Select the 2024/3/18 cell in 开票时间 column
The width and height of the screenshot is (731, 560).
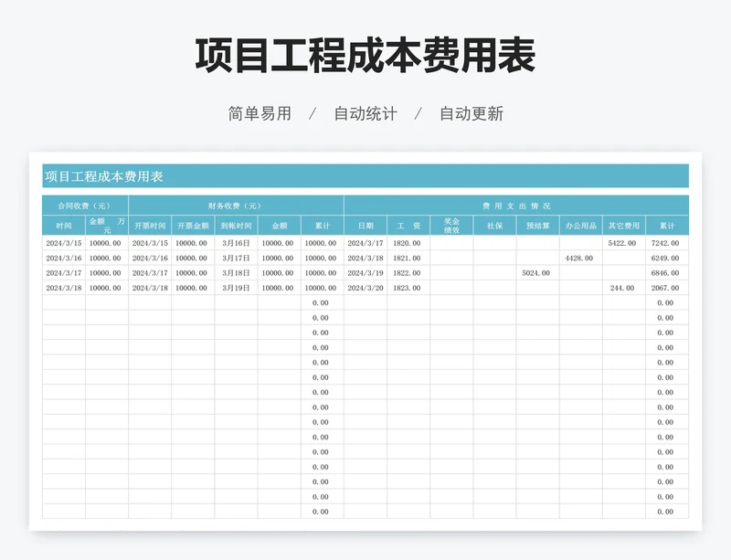[150, 288]
